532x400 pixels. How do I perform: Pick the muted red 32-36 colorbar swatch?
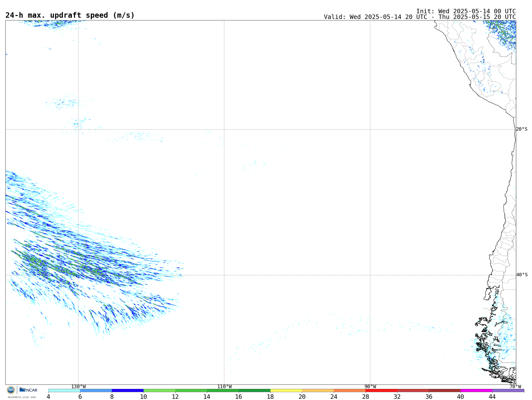click(413, 391)
